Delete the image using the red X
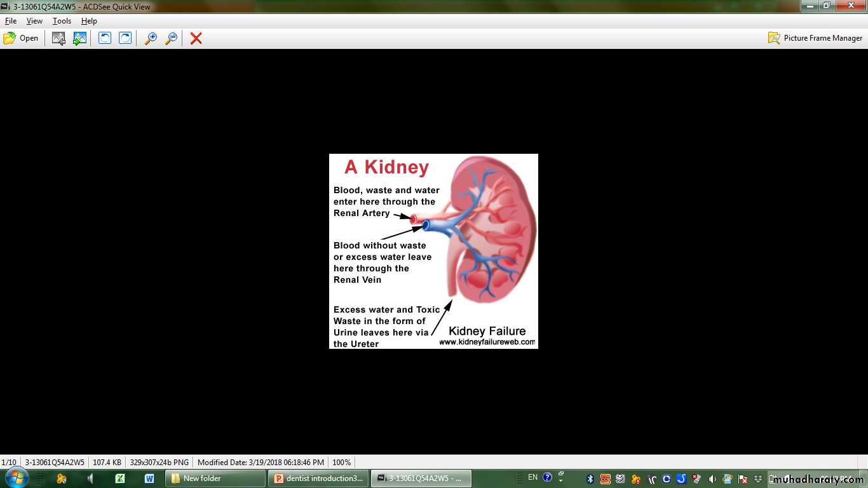This screenshot has width=868, height=488. pyautogui.click(x=196, y=38)
